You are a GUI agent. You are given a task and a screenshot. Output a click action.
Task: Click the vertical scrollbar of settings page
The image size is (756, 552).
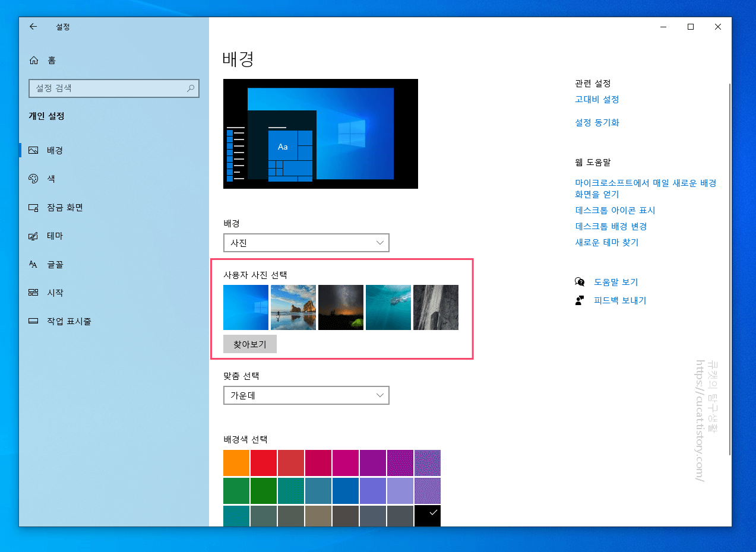pyautogui.click(x=729, y=269)
